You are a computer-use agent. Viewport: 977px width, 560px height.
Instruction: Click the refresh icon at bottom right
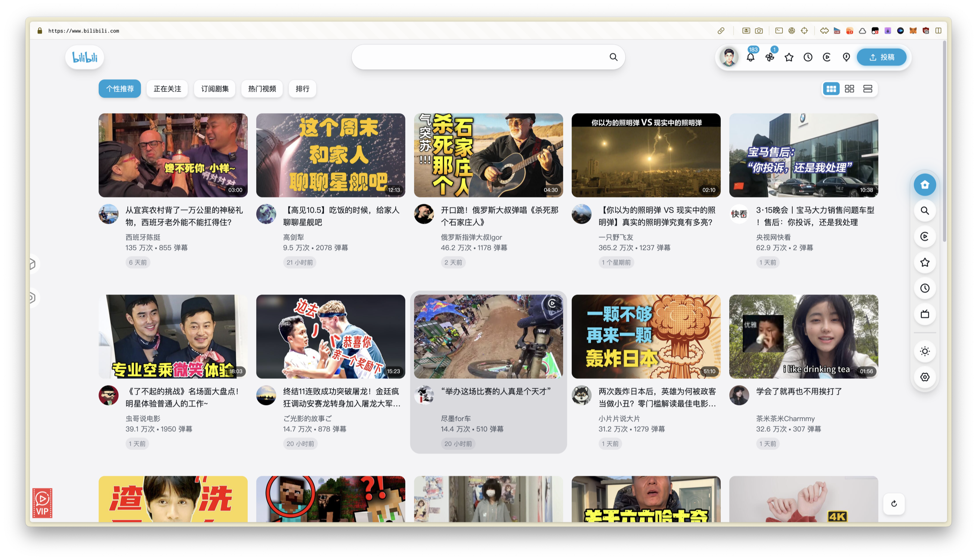click(x=894, y=504)
